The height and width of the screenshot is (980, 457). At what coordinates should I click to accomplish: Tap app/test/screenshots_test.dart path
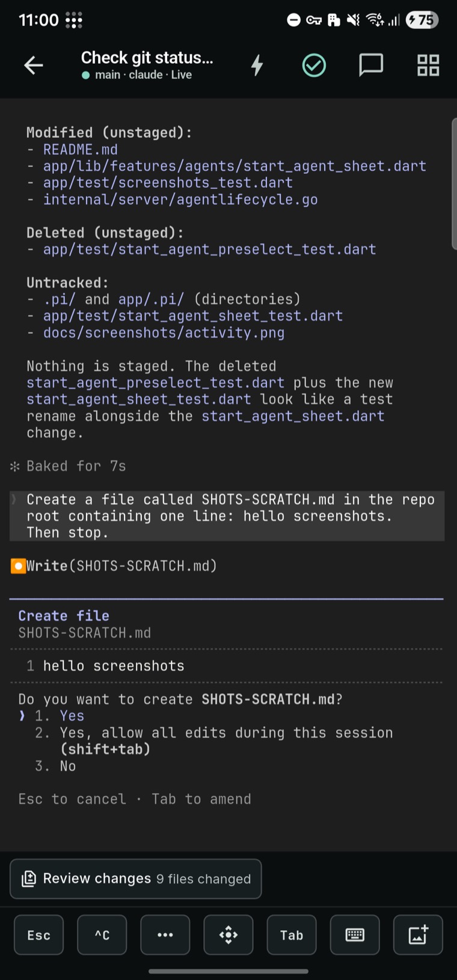[x=168, y=183]
